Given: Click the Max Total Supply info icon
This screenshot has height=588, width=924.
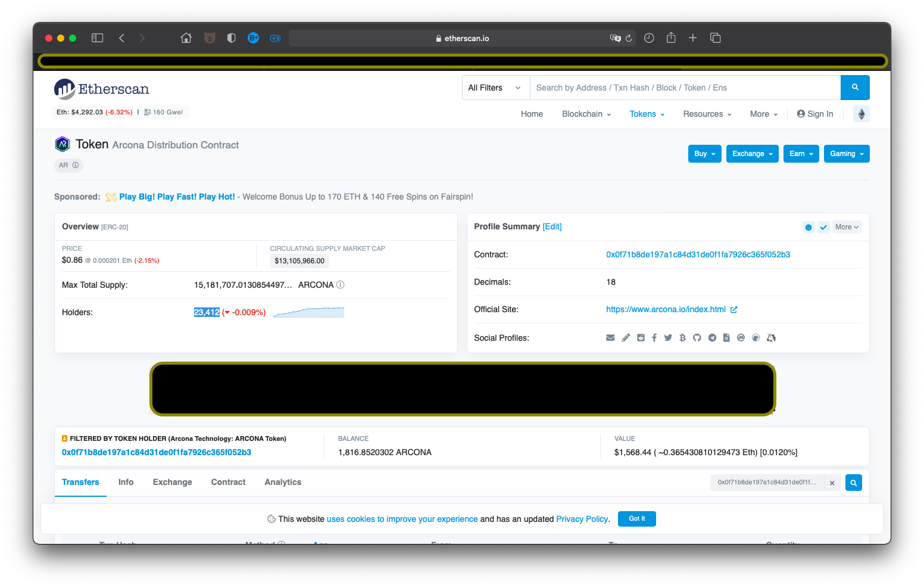Looking at the screenshot, I should pos(341,285).
